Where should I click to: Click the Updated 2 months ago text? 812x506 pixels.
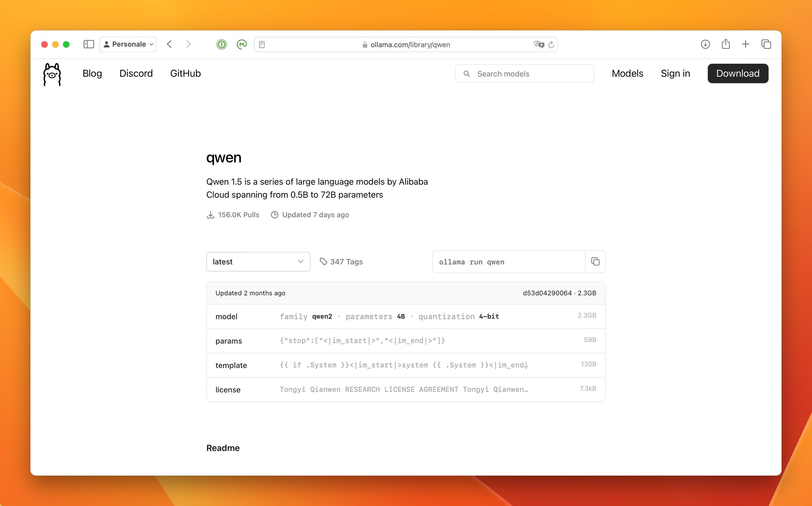(x=250, y=293)
